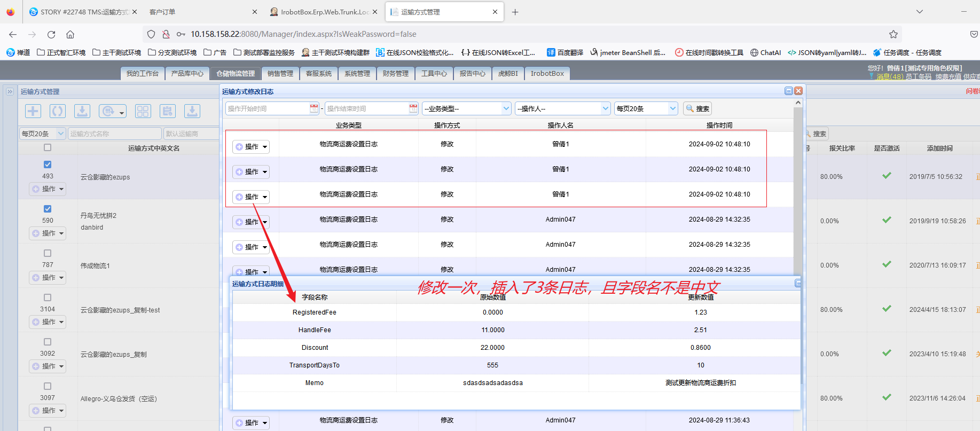This screenshot has height=431, width=980.
Task: Click the download icon beside the refresh icon
Action: tap(82, 111)
